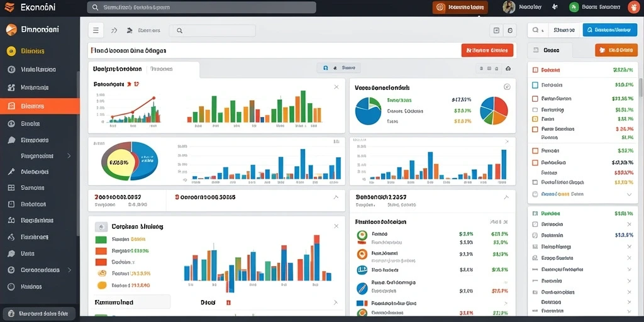The height and width of the screenshot is (322, 644).
Task: Expand the right panel list with the down chevron
Action: 629,194
